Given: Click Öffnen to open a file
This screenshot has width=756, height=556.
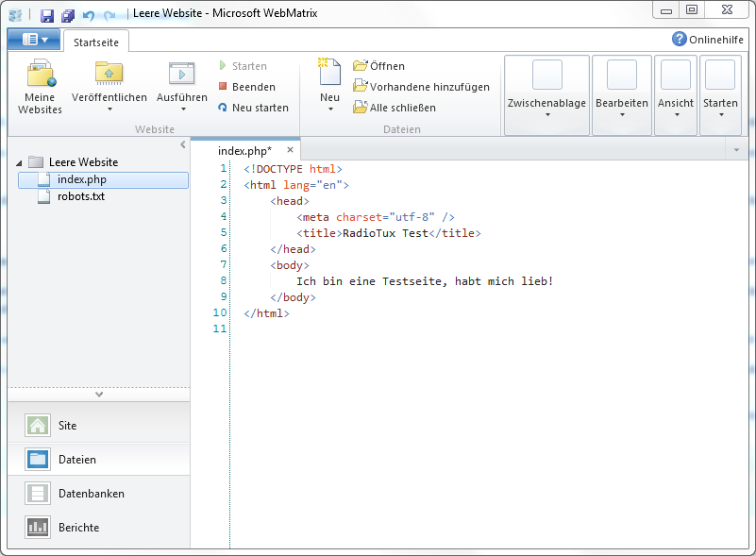Looking at the screenshot, I should coord(379,65).
